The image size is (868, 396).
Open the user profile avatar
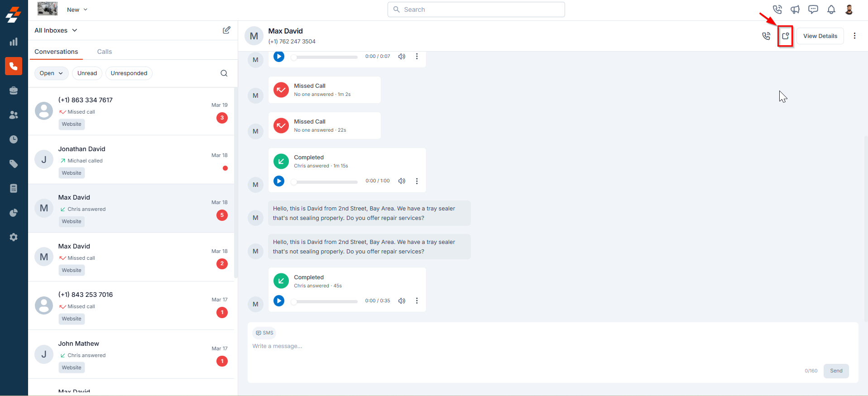coord(849,10)
